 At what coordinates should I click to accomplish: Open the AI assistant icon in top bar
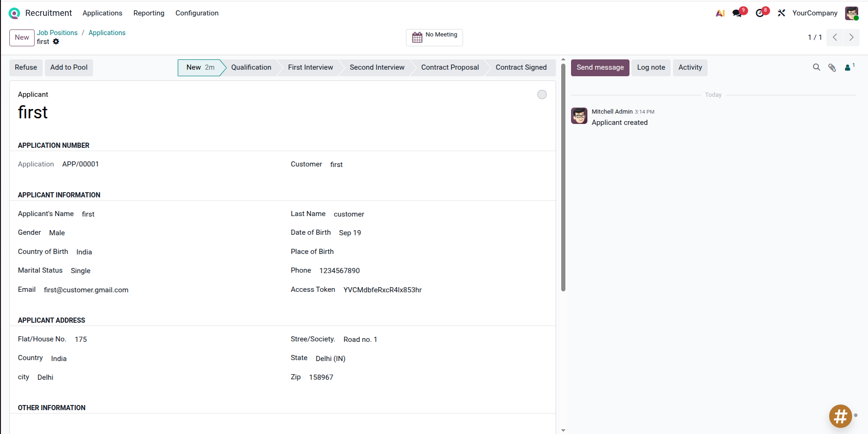click(720, 13)
